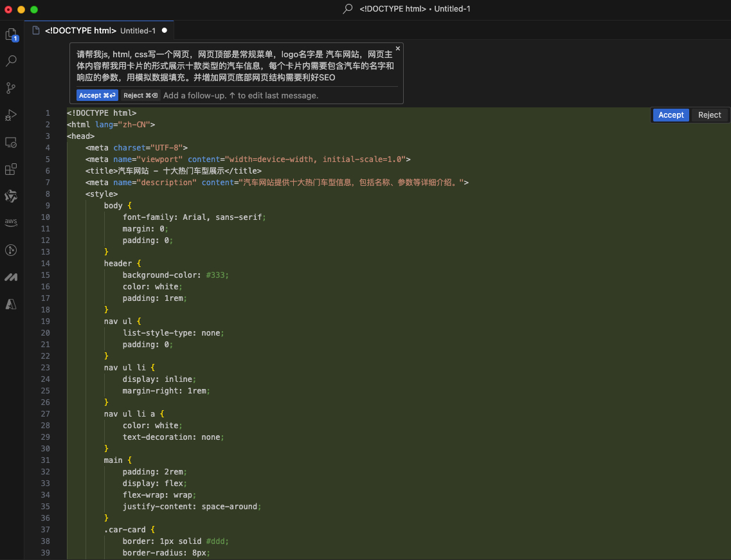Open the Azure panel in activity bar
This screenshot has width=731, height=560.
[11, 304]
